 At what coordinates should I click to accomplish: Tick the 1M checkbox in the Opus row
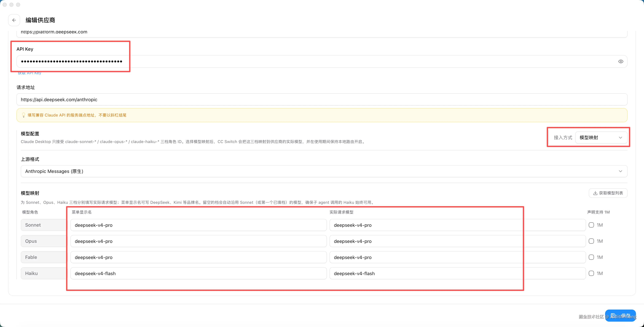click(x=591, y=241)
